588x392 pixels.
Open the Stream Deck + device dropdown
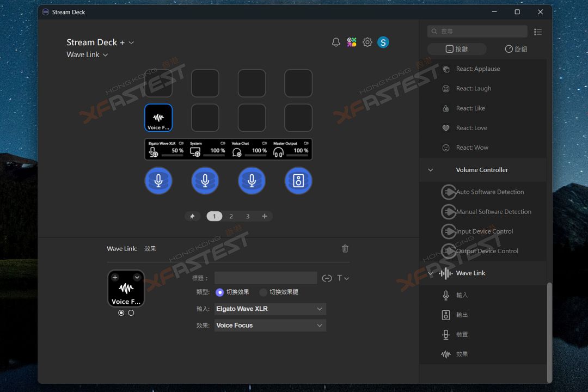pos(100,42)
